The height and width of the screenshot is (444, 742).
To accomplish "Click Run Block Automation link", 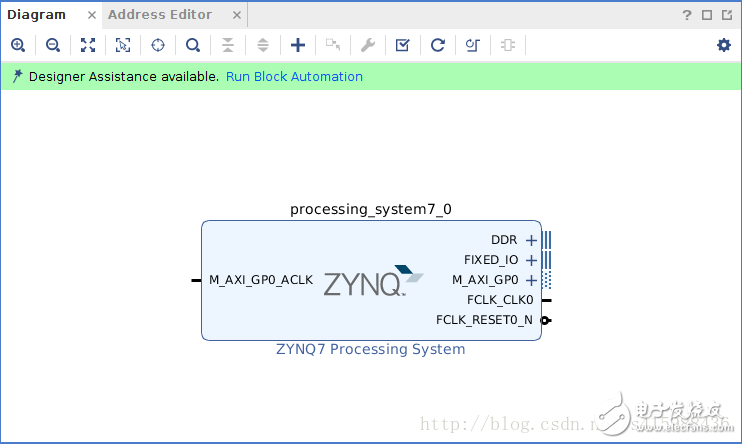I will (294, 77).
